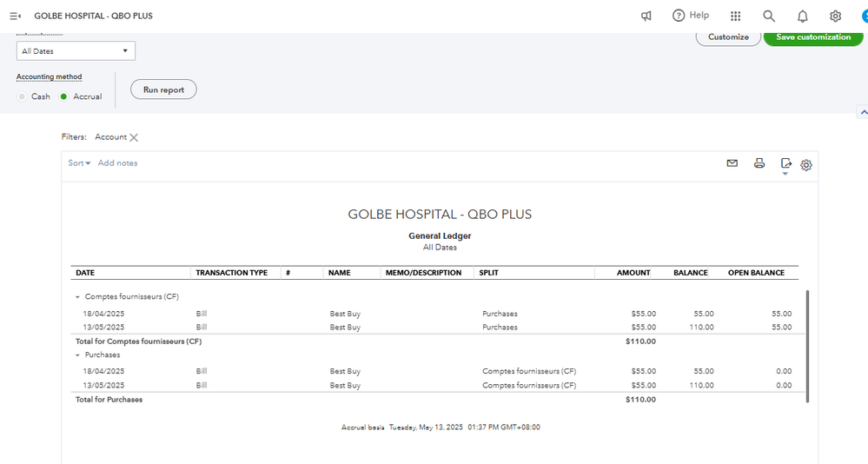Collapse the Purchases account section

[x=77, y=355]
